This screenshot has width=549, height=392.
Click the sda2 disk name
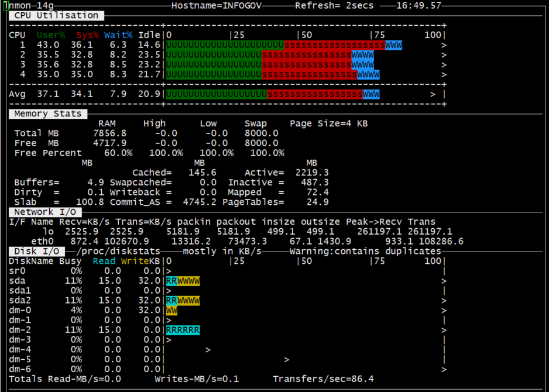(x=20, y=300)
